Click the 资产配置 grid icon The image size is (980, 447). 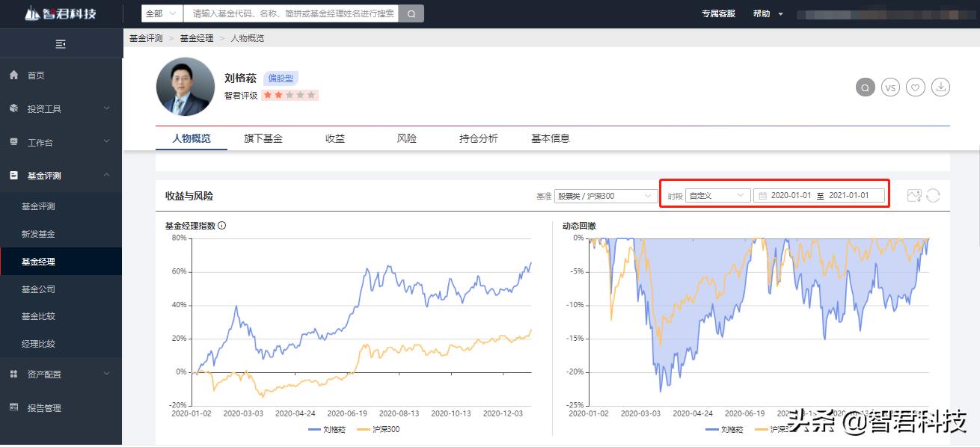coord(13,374)
